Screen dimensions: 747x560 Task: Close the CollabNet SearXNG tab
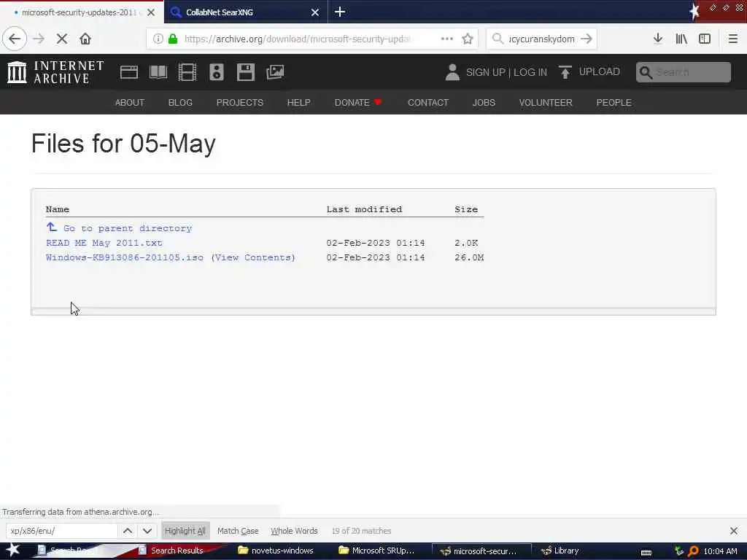(315, 12)
